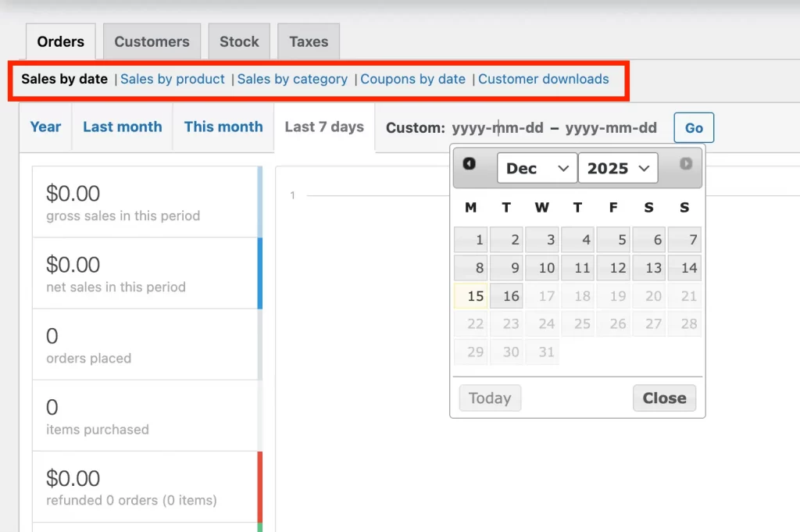Click the custom start date field
This screenshot has height=532, width=800.
click(498, 127)
